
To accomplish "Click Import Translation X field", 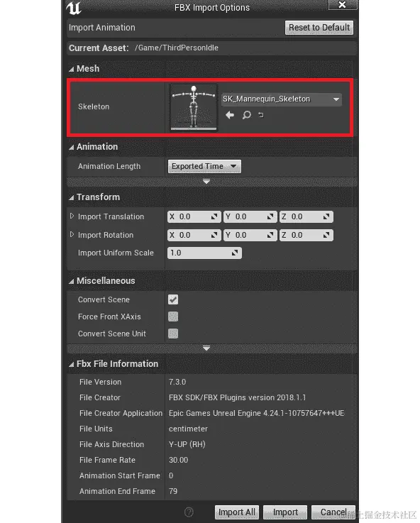I will pos(194,217).
